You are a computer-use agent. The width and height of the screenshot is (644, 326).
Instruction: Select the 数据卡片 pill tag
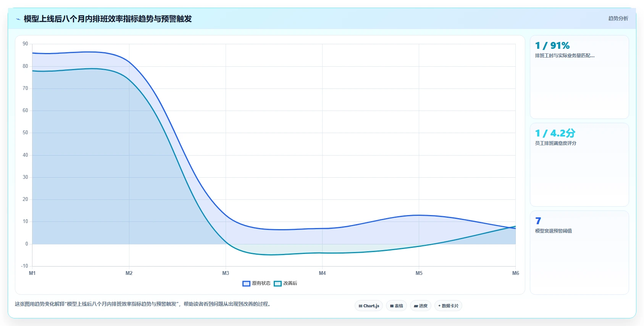(448, 306)
